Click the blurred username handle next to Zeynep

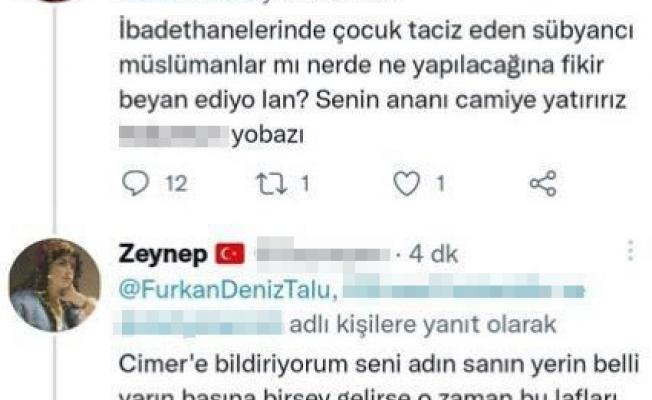[x=323, y=250]
